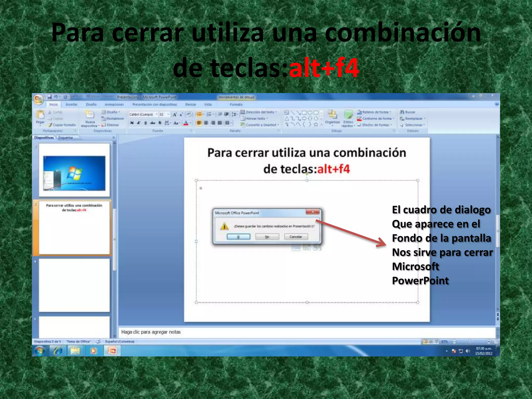The image size is (532, 399).
Task: Click the PowerPoint help icon
Action: point(497,104)
